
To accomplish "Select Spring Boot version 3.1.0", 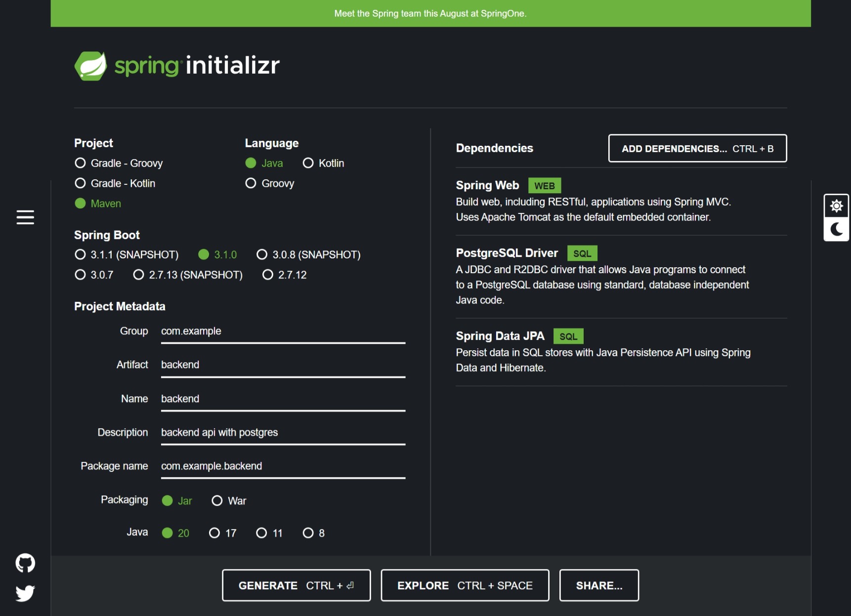I will 217,254.
